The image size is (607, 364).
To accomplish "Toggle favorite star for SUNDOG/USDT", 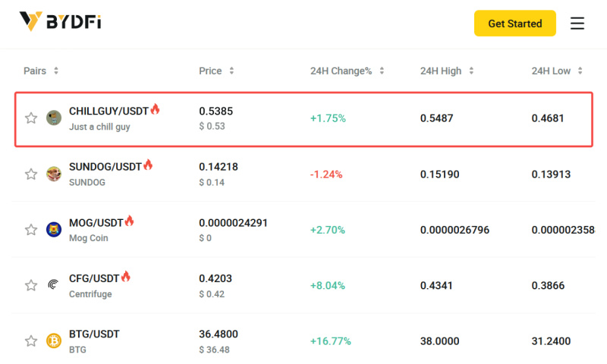I will (31, 174).
